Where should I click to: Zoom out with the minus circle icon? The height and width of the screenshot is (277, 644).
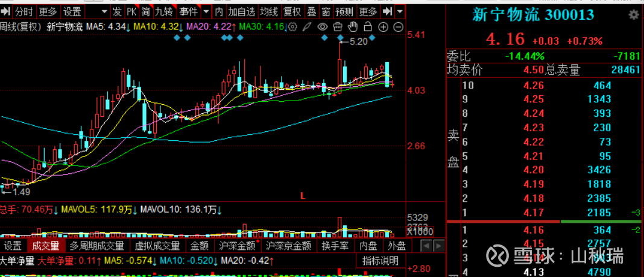click(398, 28)
